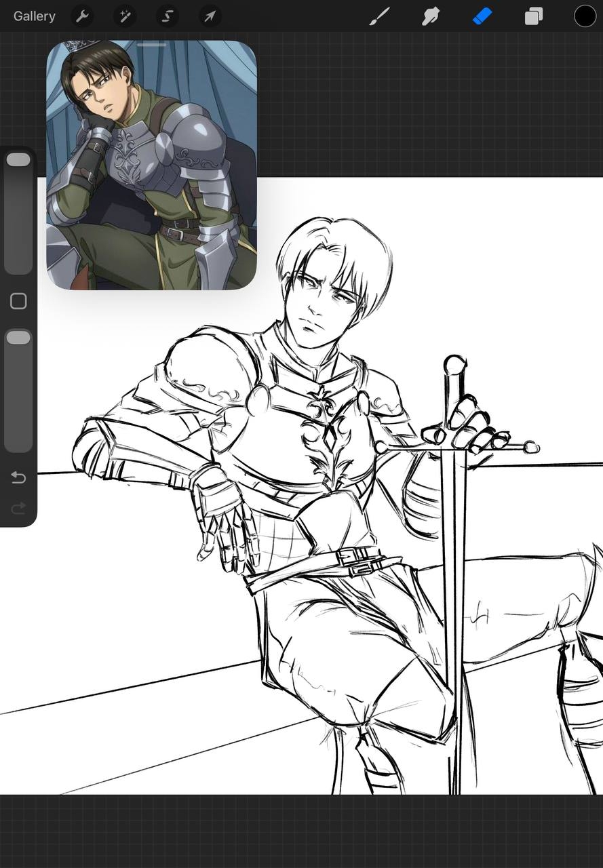603x868 pixels.
Task: Tap the sword pommel in the sketch
Action: (455, 365)
